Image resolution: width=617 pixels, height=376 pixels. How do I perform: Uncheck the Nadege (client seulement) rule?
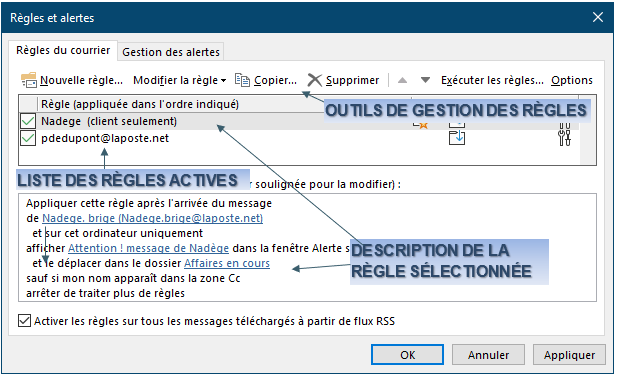[28, 121]
